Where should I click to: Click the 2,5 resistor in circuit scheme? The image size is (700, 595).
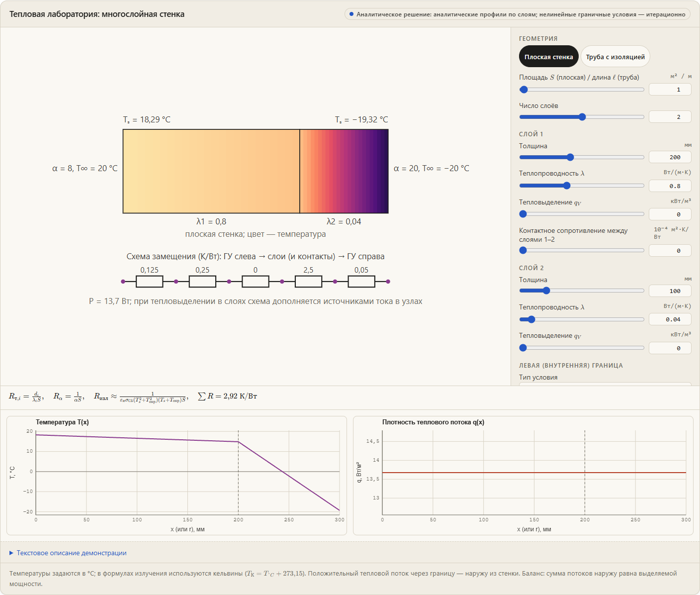point(308,282)
